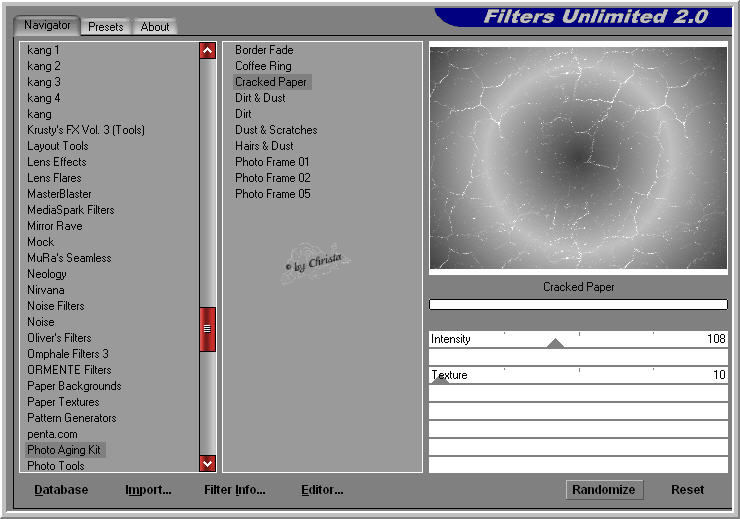Select the Oliver's Filters category
Image resolution: width=740 pixels, height=519 pixels.
pyautogui.click(x=59, y=339)
